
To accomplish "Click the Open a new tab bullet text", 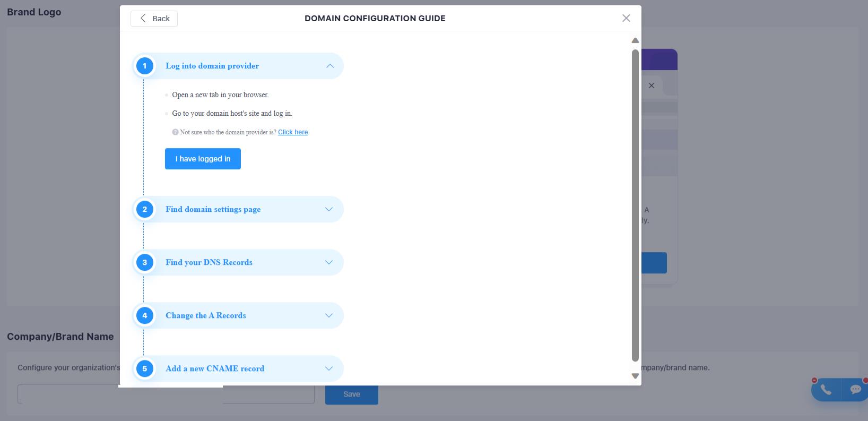I will point(220,95).
